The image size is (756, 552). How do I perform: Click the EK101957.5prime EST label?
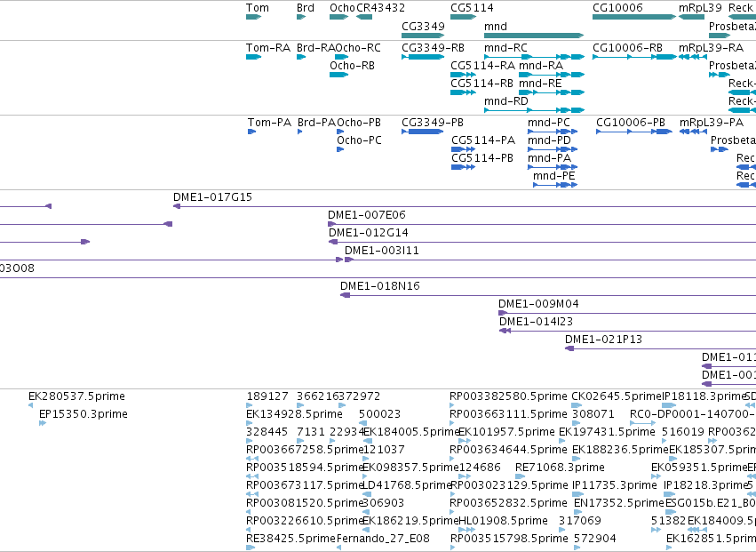coord(506,432)
